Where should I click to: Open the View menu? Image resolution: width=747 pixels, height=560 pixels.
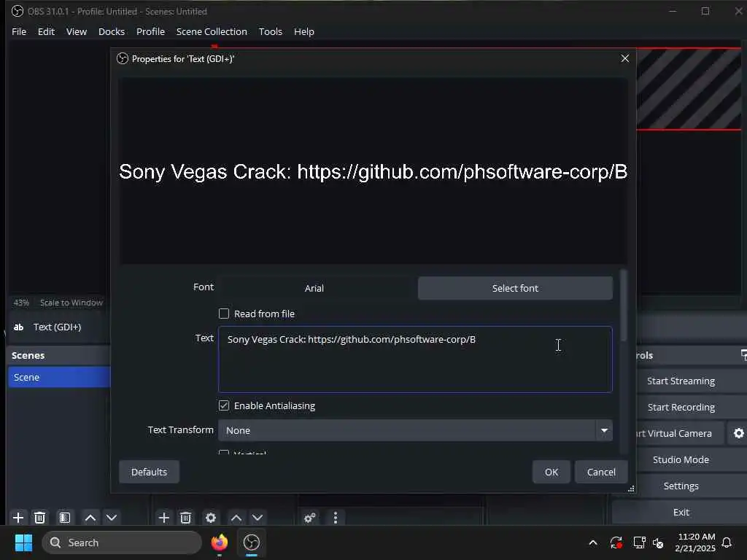(x=76, y=31)
